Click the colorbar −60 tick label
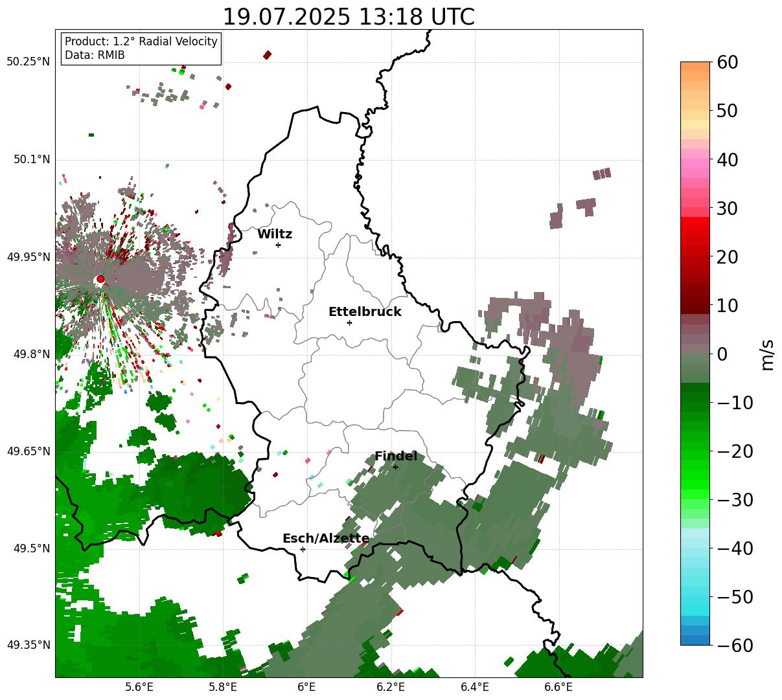 coord(735,646)
